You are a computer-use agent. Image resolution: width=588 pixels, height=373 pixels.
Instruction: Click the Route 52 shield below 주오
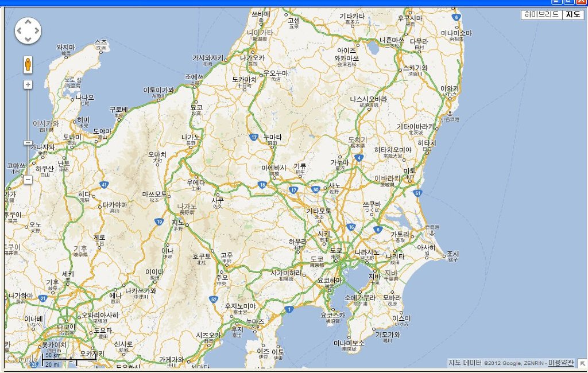214,299
